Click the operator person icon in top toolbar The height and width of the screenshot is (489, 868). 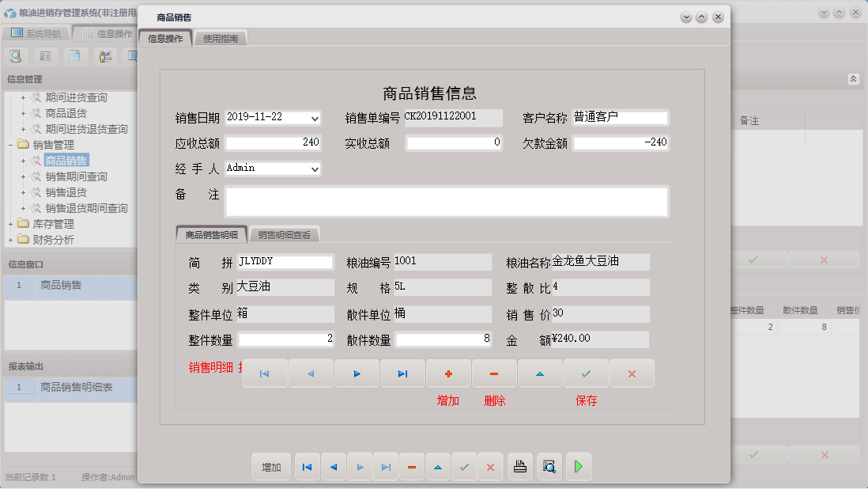point(104,56)
